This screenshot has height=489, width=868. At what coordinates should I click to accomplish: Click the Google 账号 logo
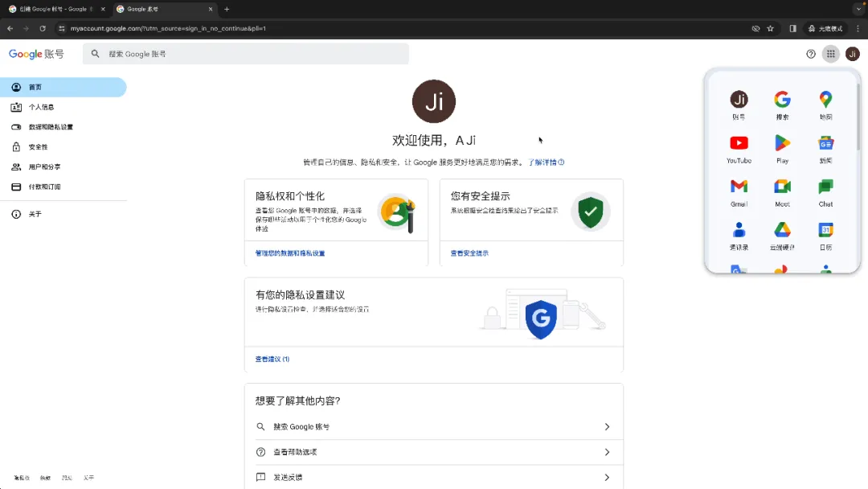(x=36, y=54)
